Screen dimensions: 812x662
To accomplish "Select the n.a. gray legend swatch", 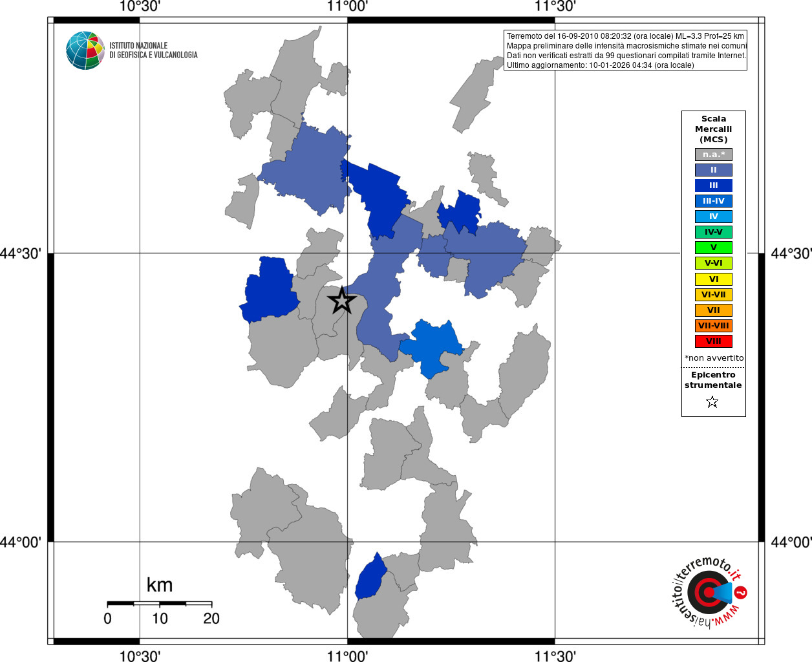I will tap(713, 155).
